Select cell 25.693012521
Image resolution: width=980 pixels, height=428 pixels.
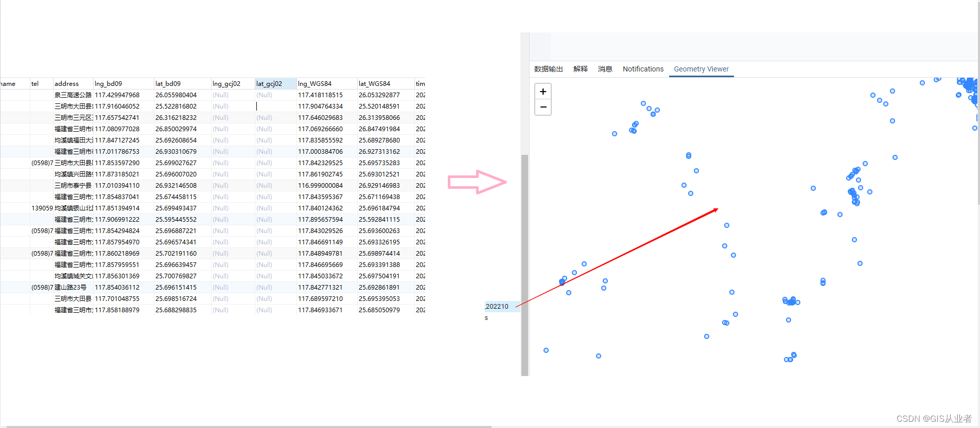click(x=386, y=174)
